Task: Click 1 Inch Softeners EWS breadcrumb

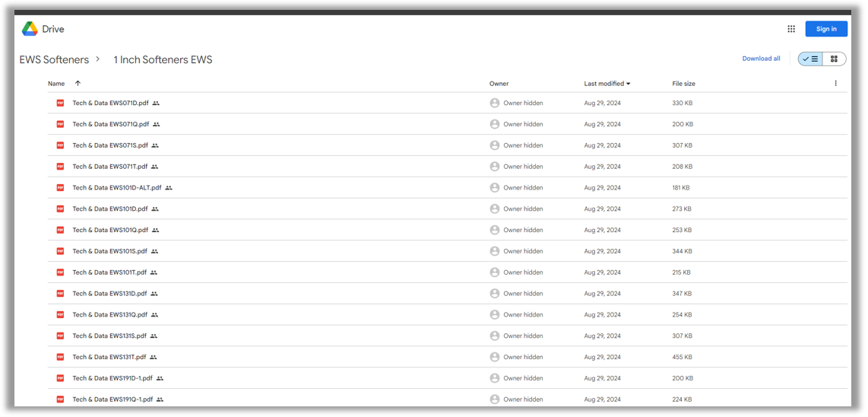Action: click(x=163, y=59)
